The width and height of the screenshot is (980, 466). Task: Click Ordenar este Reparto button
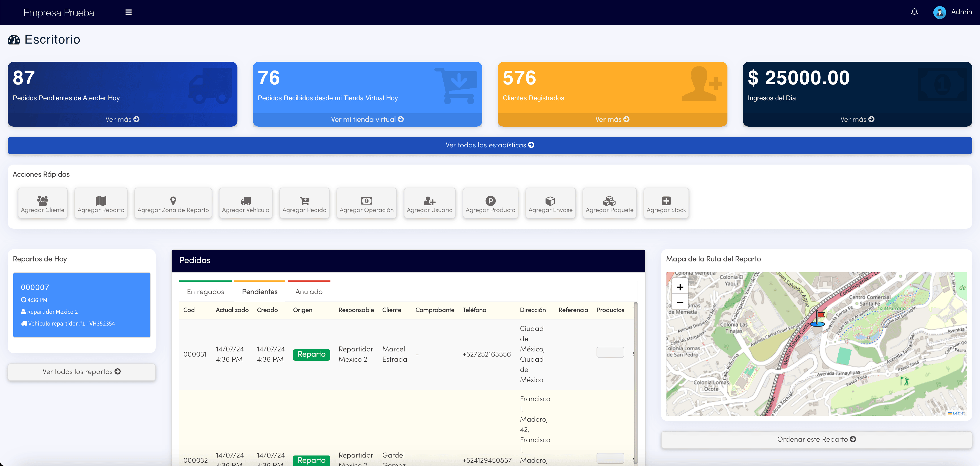point(816,439)
